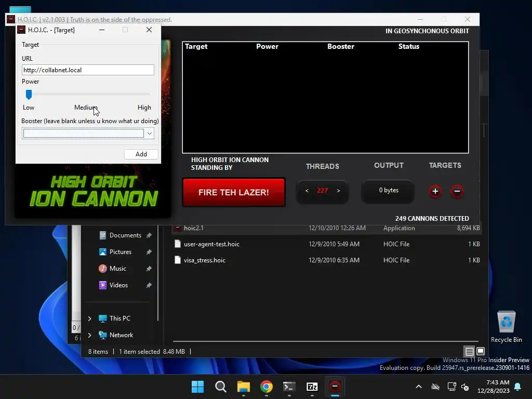Click the 227 thread count value

tap(322, 191)
